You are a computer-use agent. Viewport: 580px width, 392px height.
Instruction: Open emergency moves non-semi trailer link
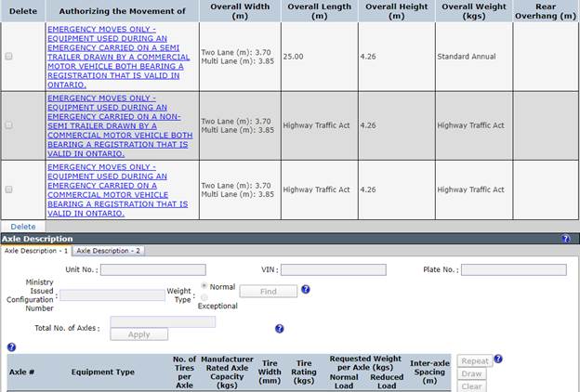[120, 125]
